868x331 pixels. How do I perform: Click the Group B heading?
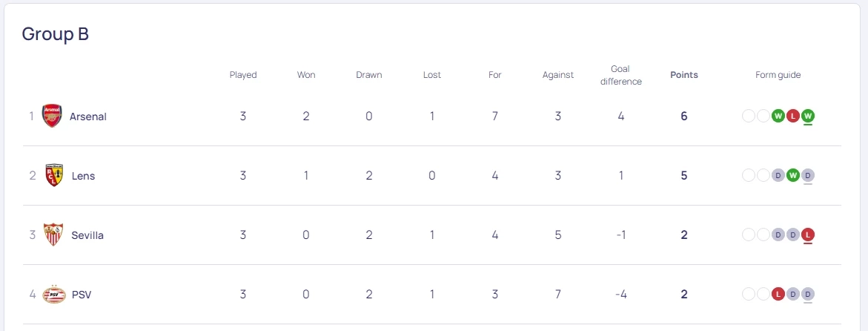pos(56,34)
